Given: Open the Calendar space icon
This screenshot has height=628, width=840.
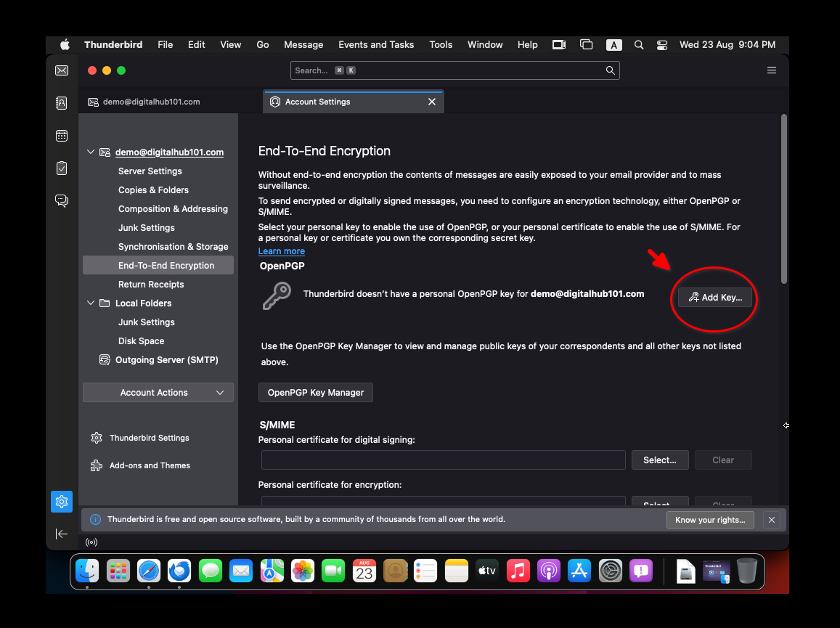Looking at the screenshot, I should tap(62, 136).
